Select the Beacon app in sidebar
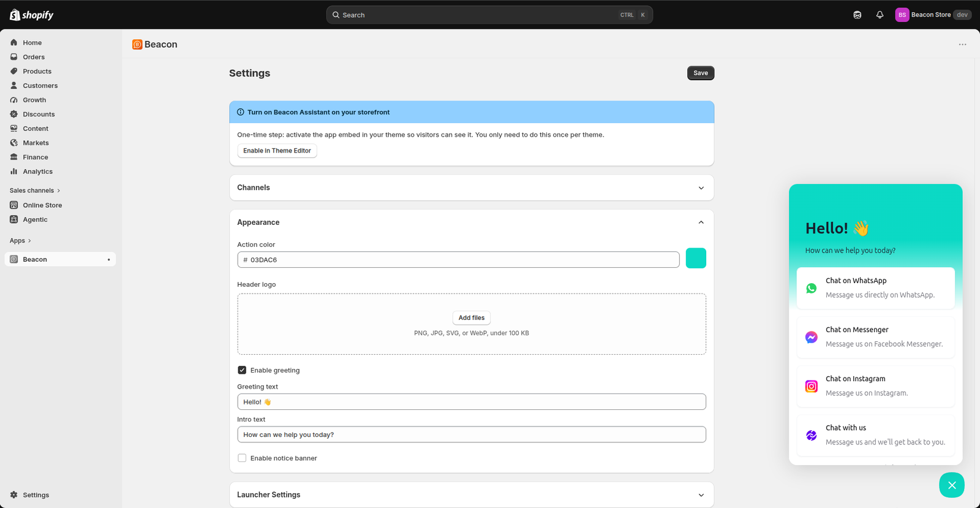 coord(60,259)
